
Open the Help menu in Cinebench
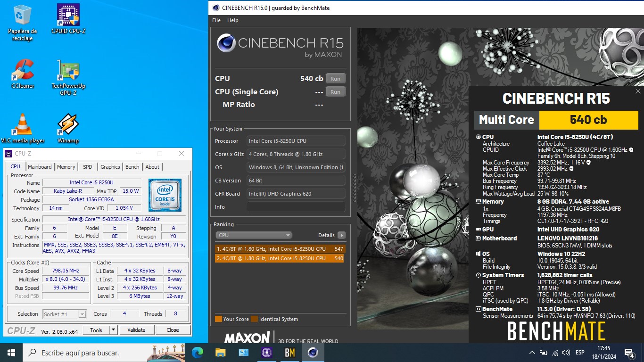[x=233, y=20]
